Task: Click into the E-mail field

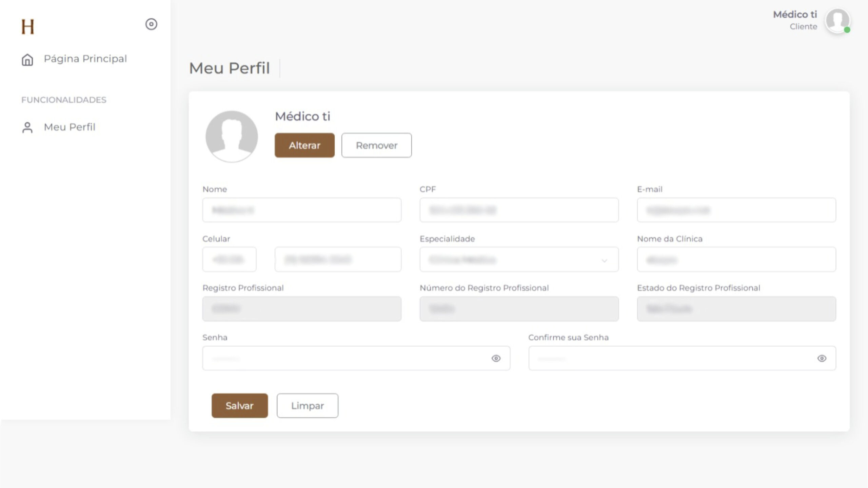Action: (736, 210)
